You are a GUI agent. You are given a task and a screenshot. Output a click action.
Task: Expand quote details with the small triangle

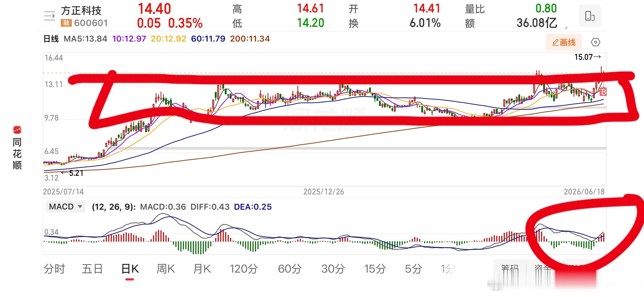coord(566,27)
